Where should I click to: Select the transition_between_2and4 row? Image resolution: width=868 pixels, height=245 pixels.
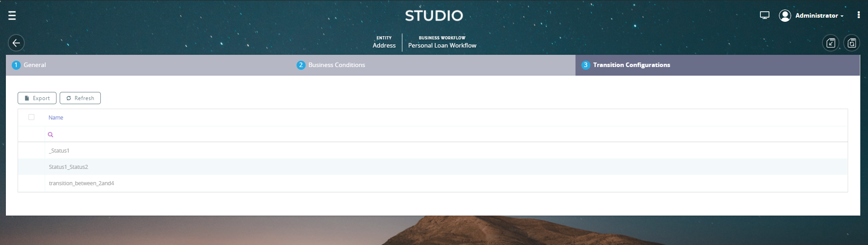[x=81, y=183]
